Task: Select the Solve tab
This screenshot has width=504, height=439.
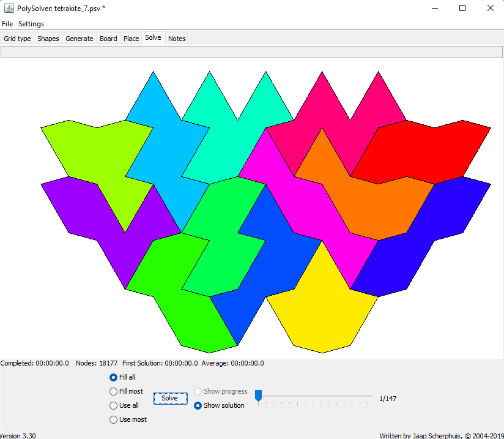Action: pyautogui.click(x=153, y=38)
